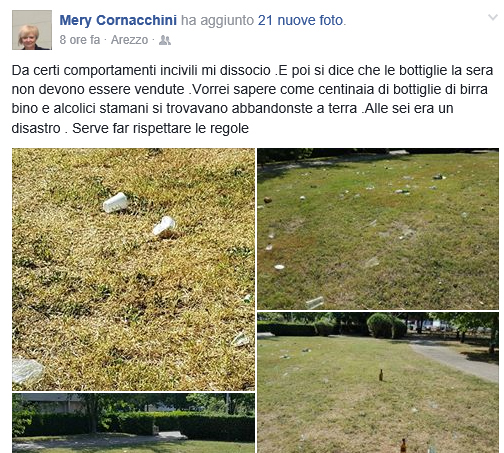Click the post text about "comportamenti incivili"

point(252,99)
